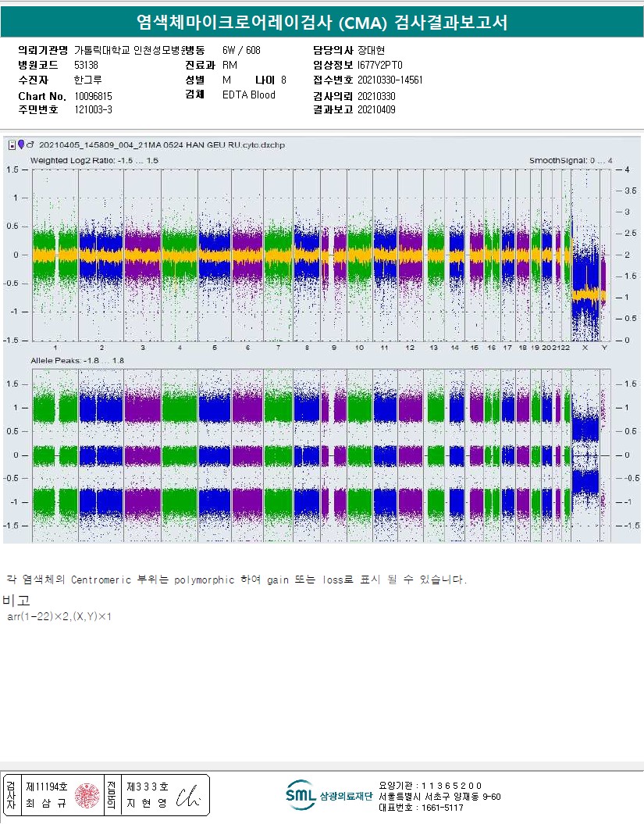Click the Y chromosome label under the log2 chart

point(605,348)
